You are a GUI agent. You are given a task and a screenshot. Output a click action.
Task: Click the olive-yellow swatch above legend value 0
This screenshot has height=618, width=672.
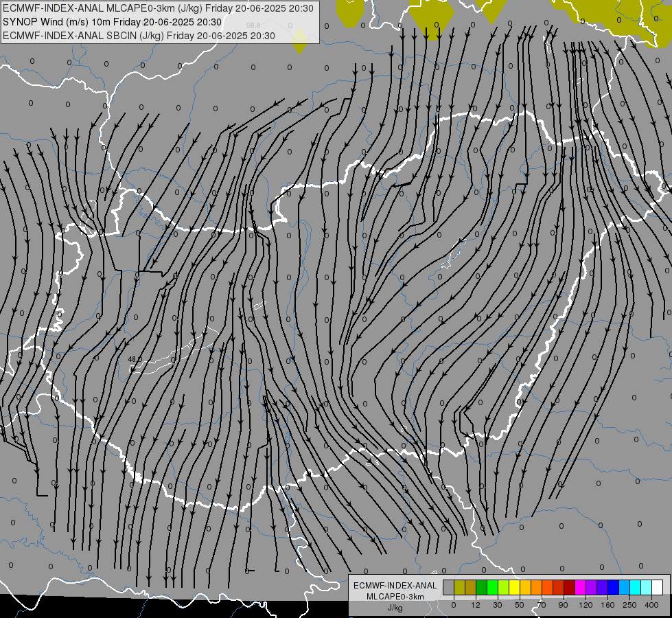(459, 587)
